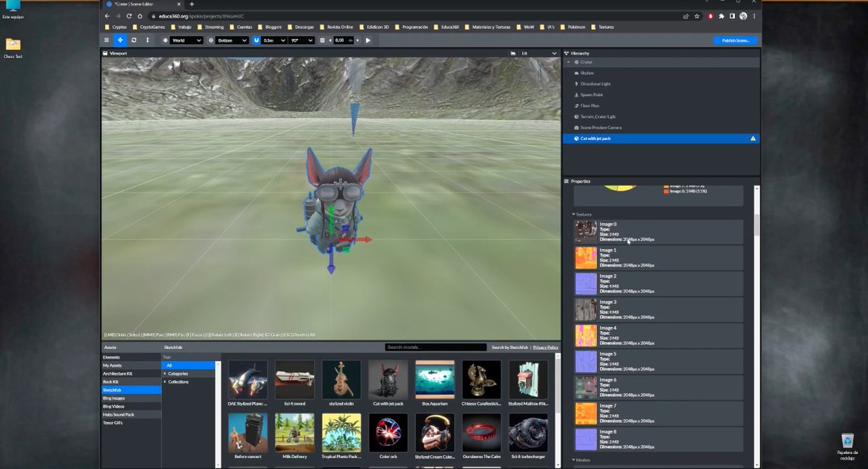Open Papelera de reciclaje desktop icon
Image resolution: width=868 pixels, height=469 pixels.
point(847,447)
